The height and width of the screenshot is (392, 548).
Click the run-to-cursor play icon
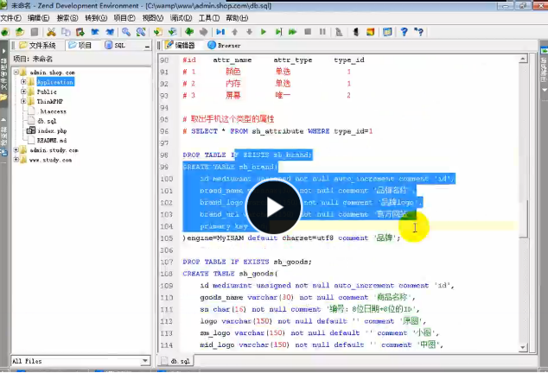[x=278, y=32]
